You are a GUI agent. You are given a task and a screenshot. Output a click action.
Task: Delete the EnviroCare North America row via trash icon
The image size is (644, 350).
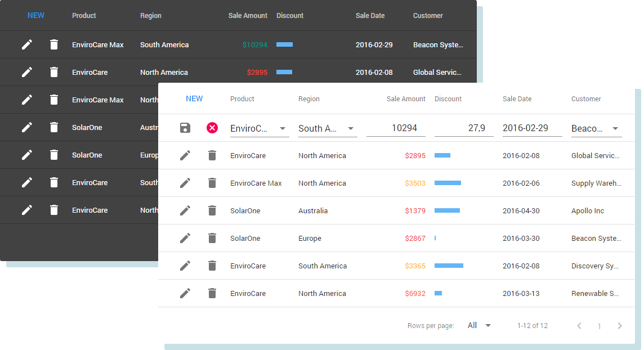click(x=212, y=155)
